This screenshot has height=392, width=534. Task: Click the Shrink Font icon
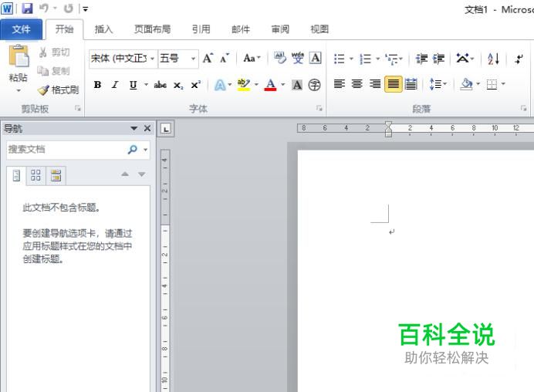point(225,58)
